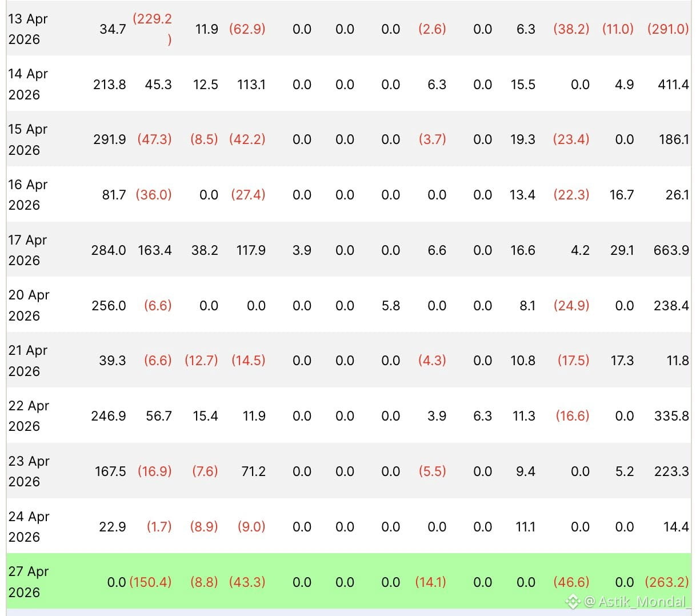Click the (38.2) cell in 13 Apr row
This screenshot has height=616, width=696.
point(571,29)
